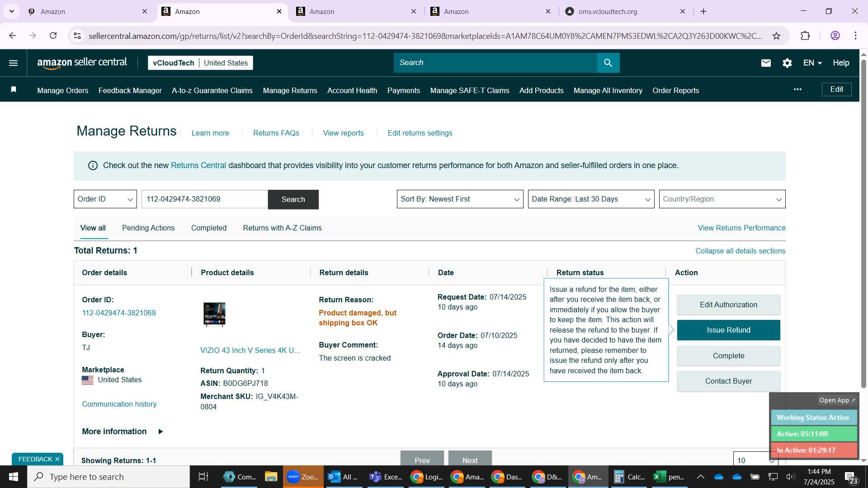Open Account Health in the nav bar
The width and height of the screenshot is (868, 488).
(x=352, y=90)
